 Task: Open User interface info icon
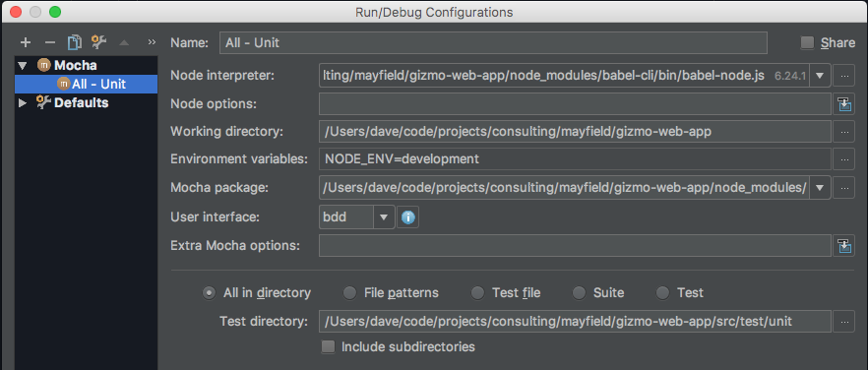408,217
